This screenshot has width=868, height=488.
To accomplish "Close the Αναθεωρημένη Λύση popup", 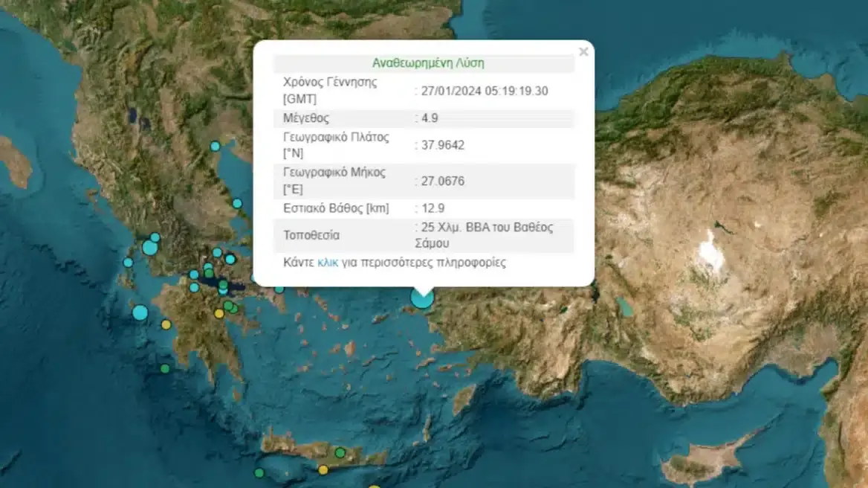I will [583, 51].
